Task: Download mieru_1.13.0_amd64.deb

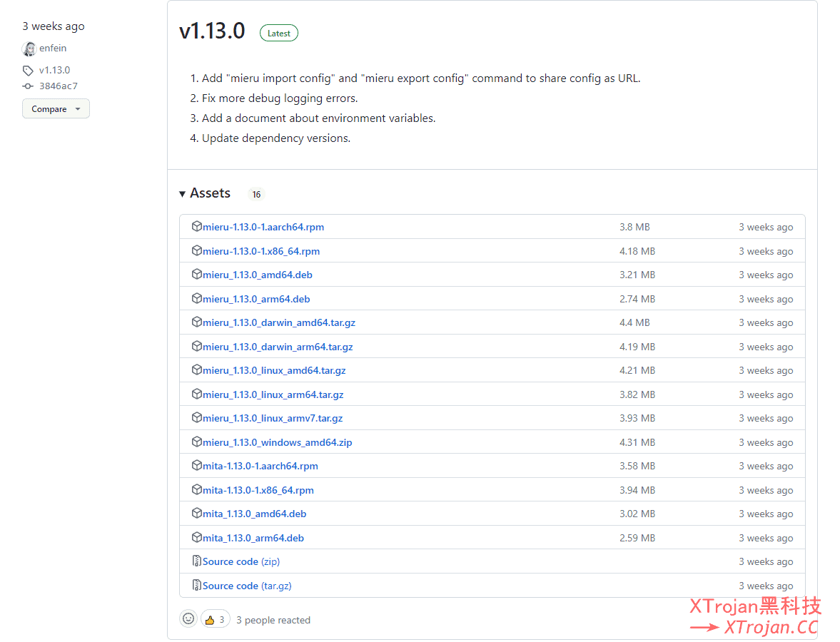Action: [257, 275]
